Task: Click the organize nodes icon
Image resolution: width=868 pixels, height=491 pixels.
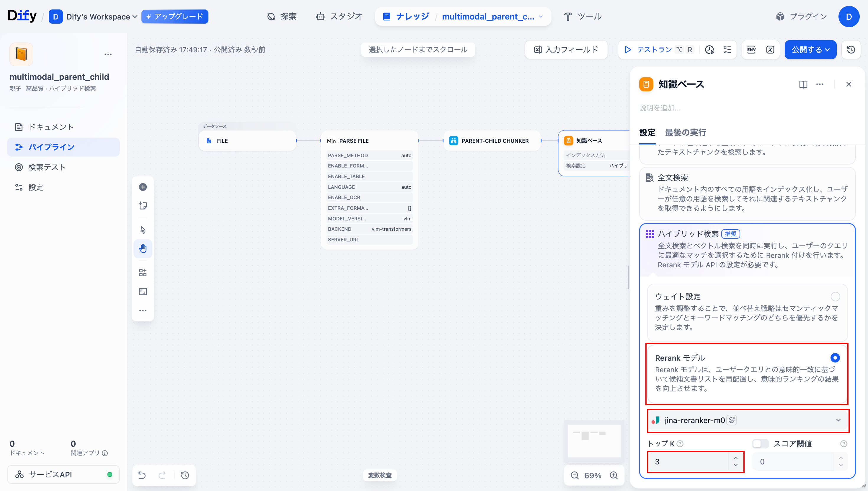Action: tap(143, 272)
